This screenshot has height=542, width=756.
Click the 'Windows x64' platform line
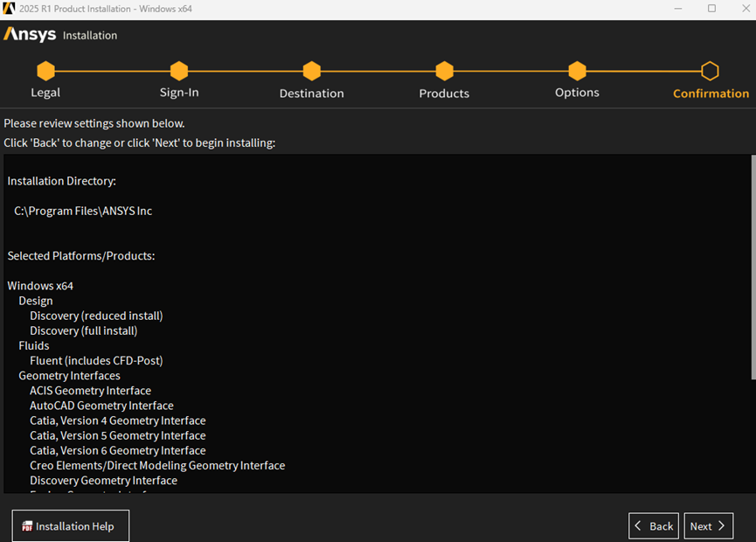point(40,286)
